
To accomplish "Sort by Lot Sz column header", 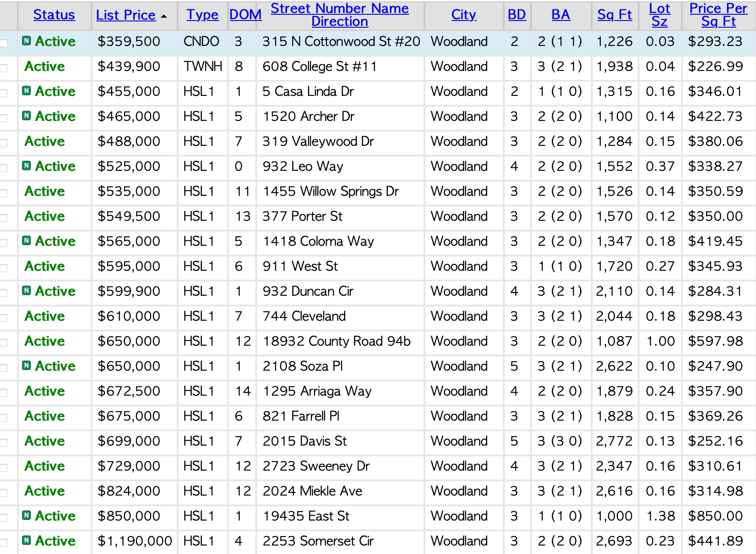I will pos(660,15).
